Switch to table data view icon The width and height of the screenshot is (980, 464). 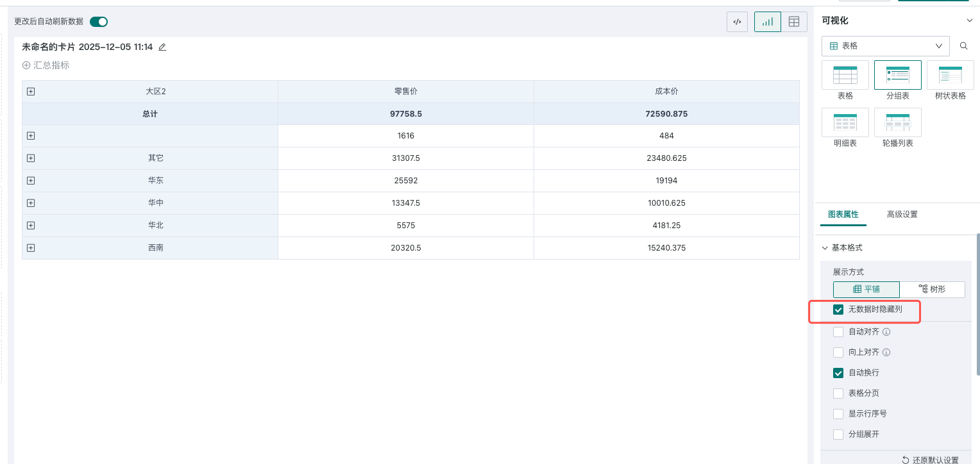[x=794, y=22]
